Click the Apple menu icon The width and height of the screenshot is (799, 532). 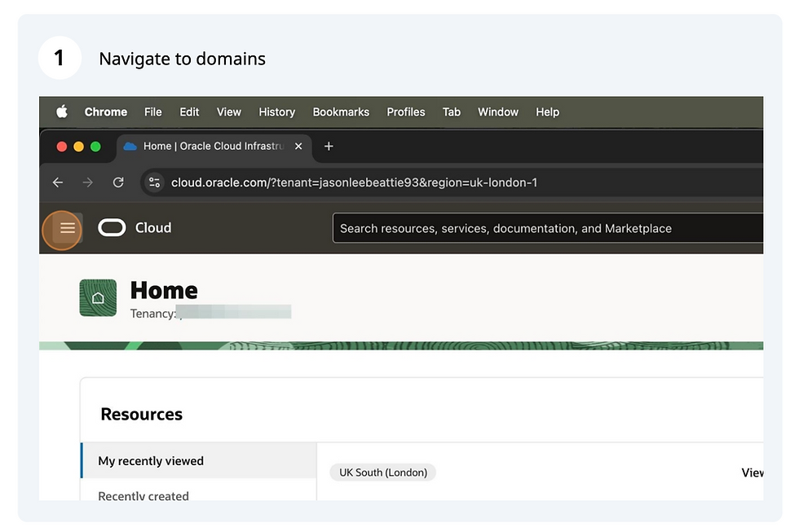(62, 112)
